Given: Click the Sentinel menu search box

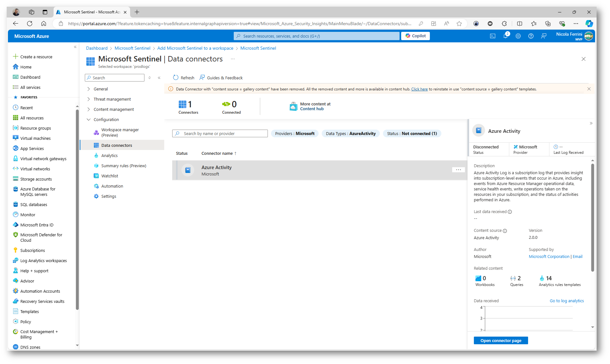Looking at the screenshot, I should [115, 78].
